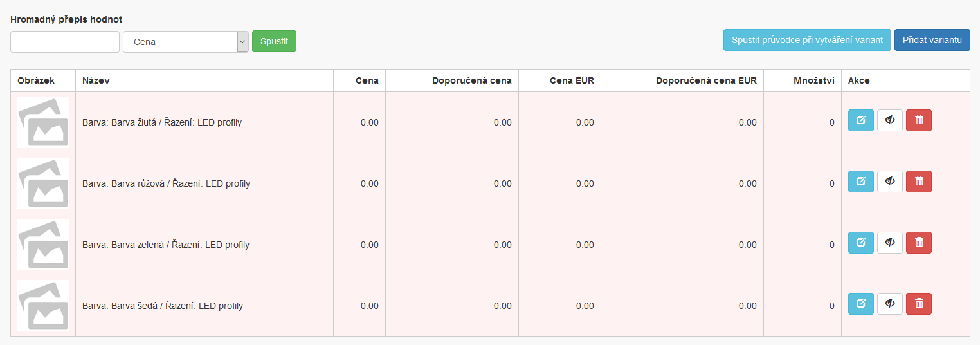Edit the Barva šedá variant

tap(860, 304)
